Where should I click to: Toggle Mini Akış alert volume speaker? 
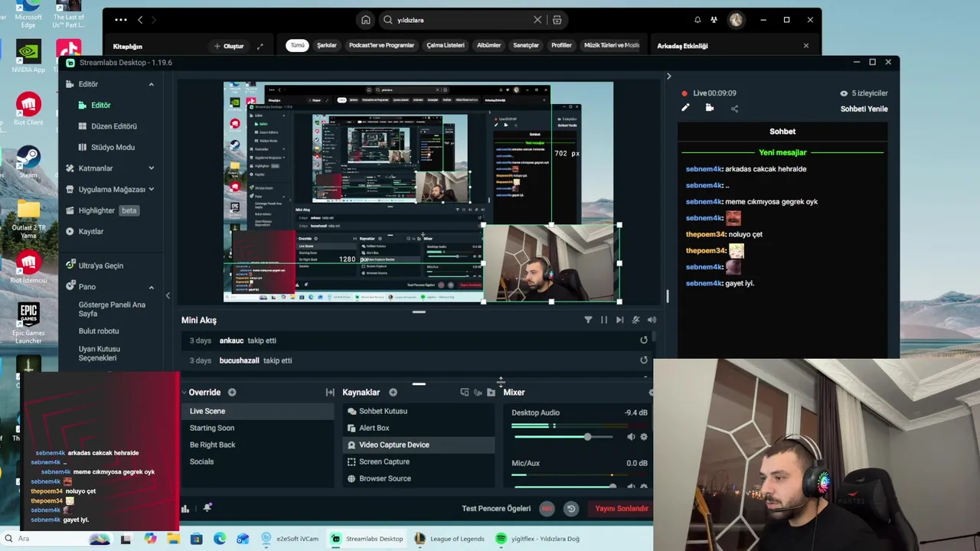coord(652,320)
